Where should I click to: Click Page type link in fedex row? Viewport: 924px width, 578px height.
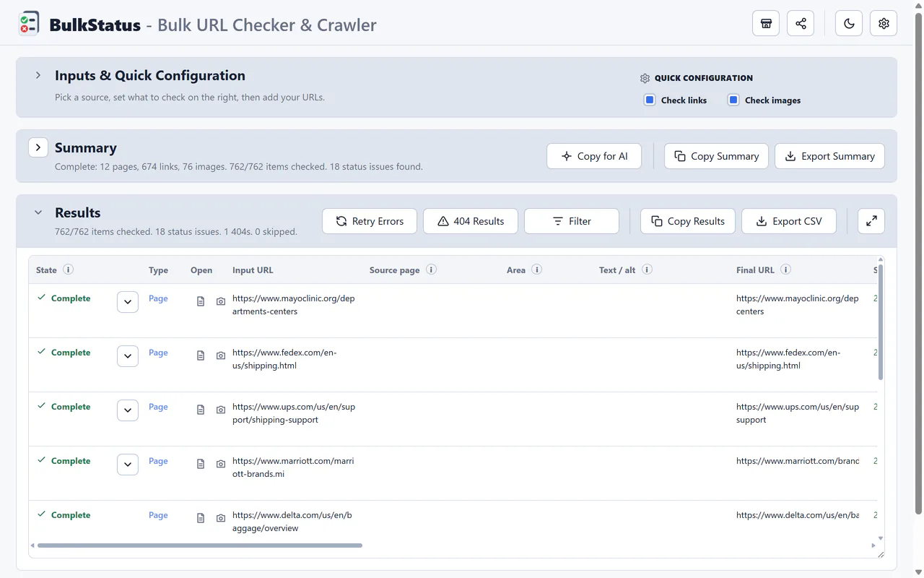tap(158, 353)
